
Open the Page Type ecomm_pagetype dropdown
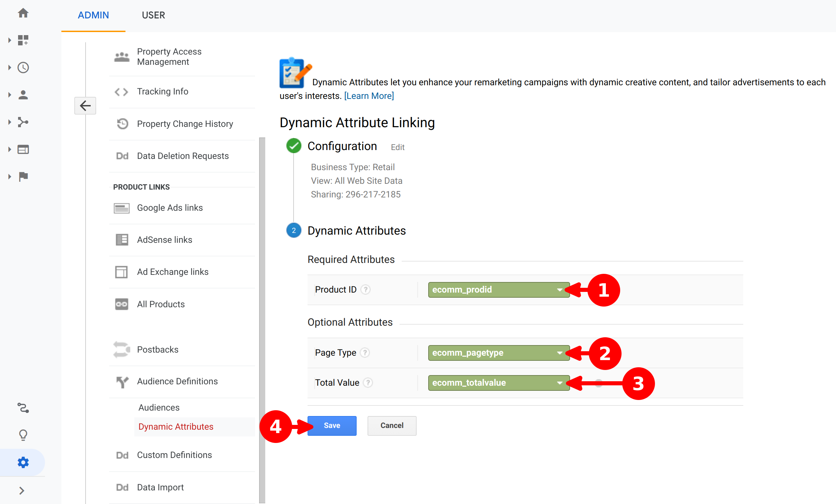pyautogui.click(x=498, y=353)
